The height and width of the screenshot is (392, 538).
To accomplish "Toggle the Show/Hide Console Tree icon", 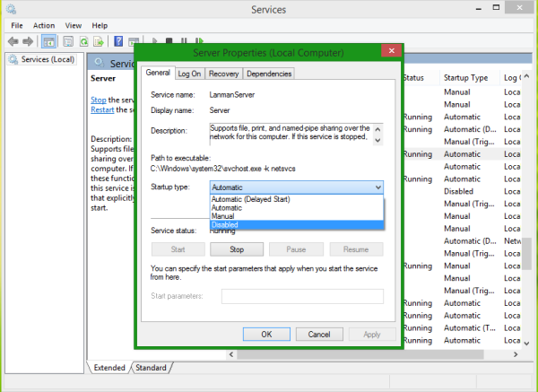I will tap(48, 42).
